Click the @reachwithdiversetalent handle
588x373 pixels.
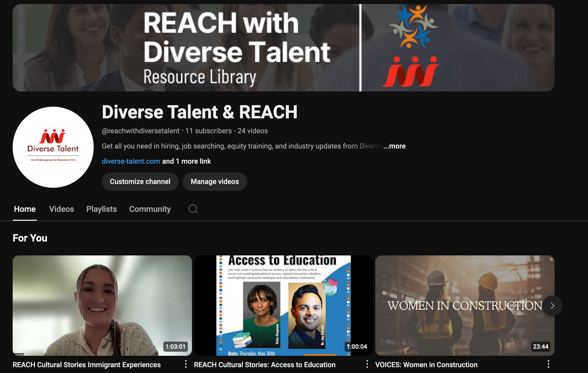tap(141, 131)
